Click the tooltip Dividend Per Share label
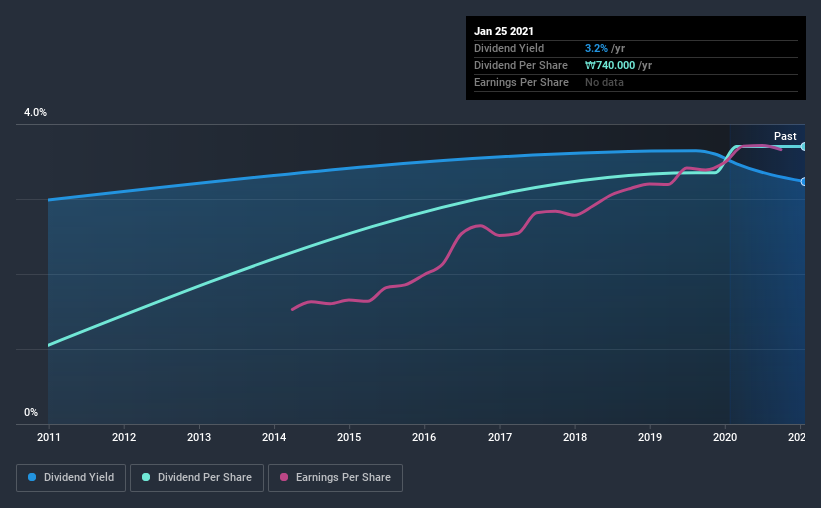821x508 pixels. (x=520, y=65)
